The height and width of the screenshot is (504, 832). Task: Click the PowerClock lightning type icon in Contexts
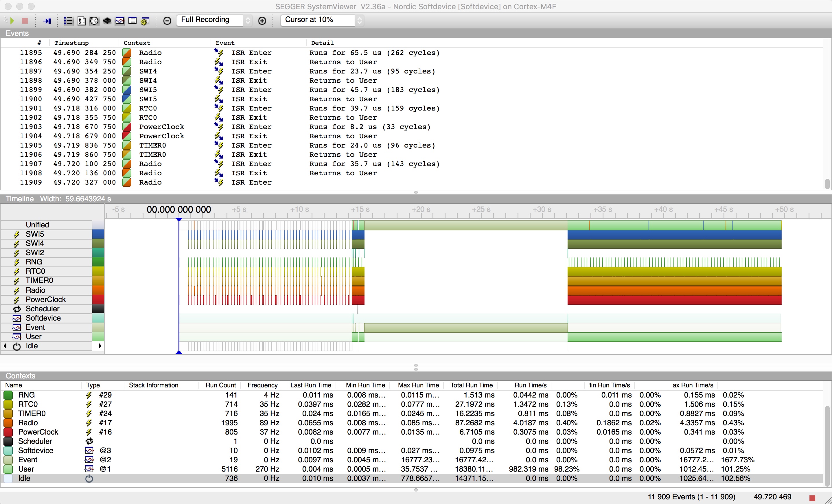[89, 432]
